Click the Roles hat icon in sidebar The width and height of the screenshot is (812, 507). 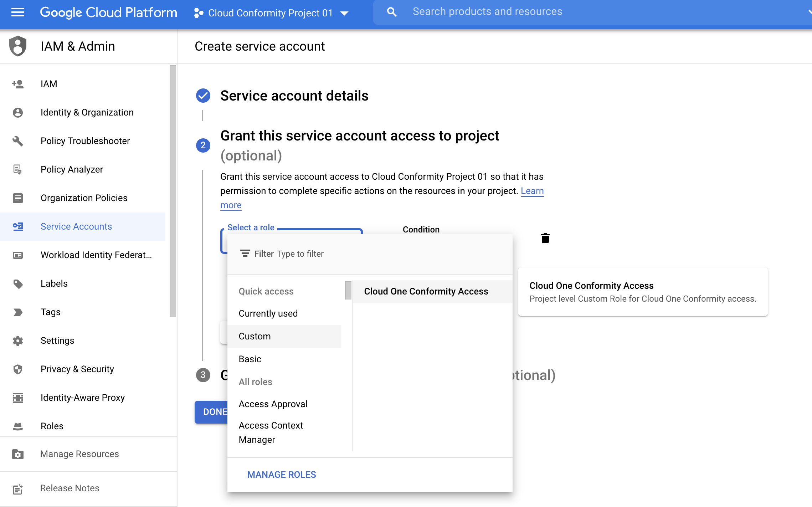pos(18,426)
